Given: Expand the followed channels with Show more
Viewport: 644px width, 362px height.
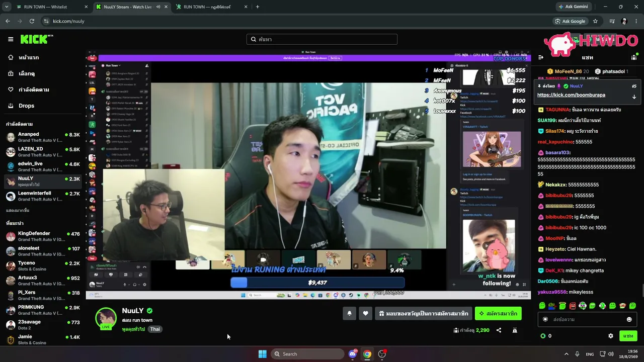Looking at the screenshot, I should point(18,210).
